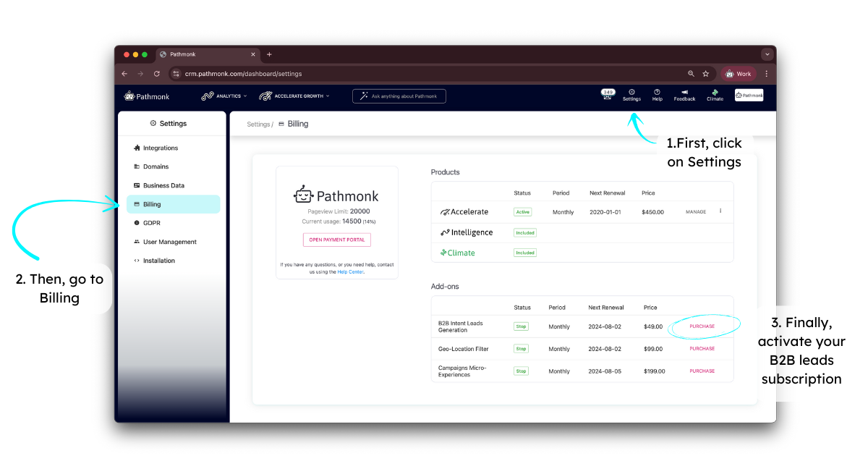
Task: Click the Help icon in the navbar
Action: pyautogui.click(x=657, y=96)
